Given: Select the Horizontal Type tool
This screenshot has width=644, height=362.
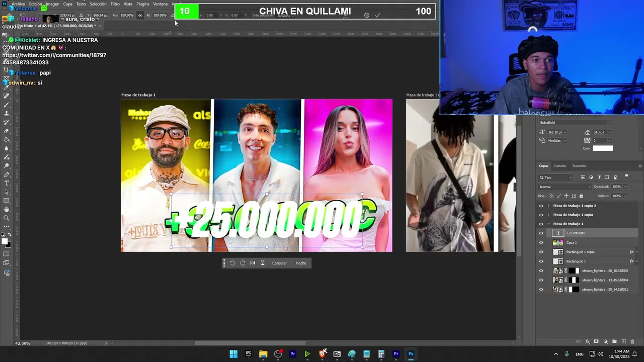Looking at the screenshot, I should coord(7,183).
